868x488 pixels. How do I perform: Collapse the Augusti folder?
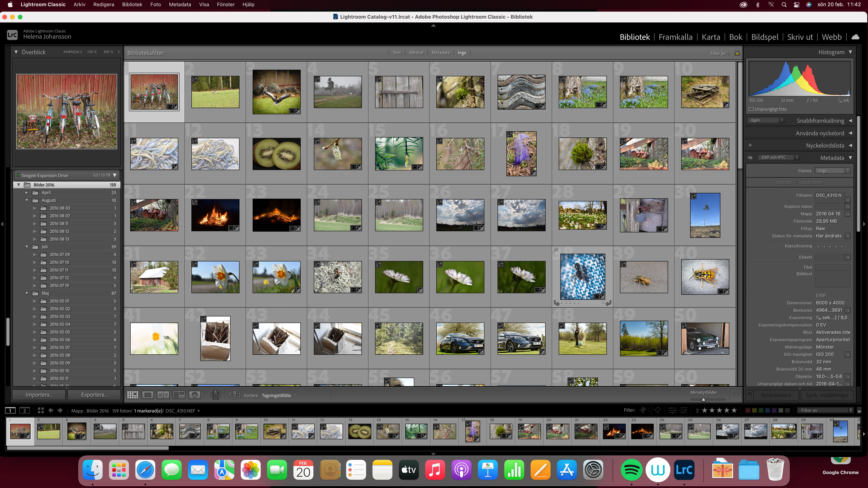coord(27,200)
